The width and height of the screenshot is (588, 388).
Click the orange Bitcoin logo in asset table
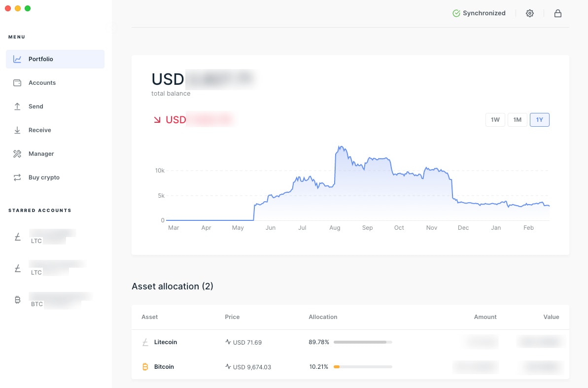pos(145,367)
